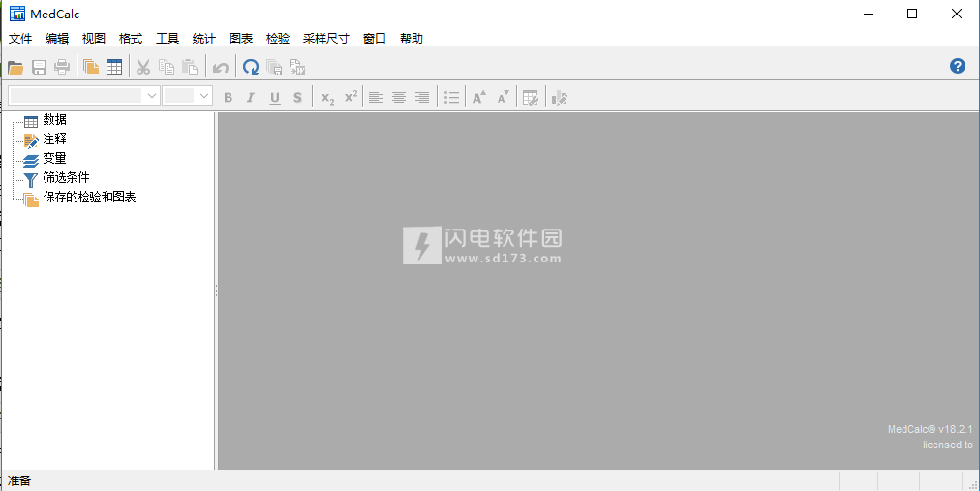Click the Undo arrow icon
This screenshot has width=980, height=491.
[220, 67]
